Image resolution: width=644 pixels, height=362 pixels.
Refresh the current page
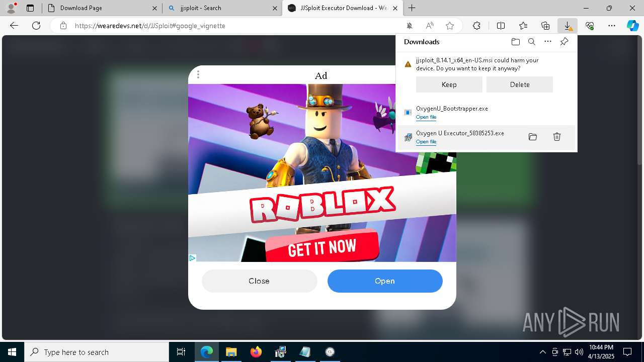pos(36,26)
